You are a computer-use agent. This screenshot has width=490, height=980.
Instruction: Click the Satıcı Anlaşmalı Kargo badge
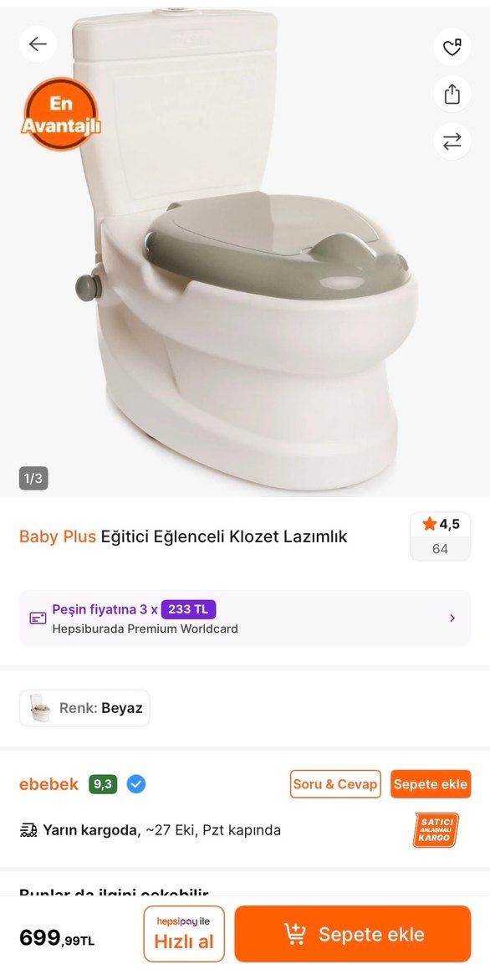click(x=435, y=829)
